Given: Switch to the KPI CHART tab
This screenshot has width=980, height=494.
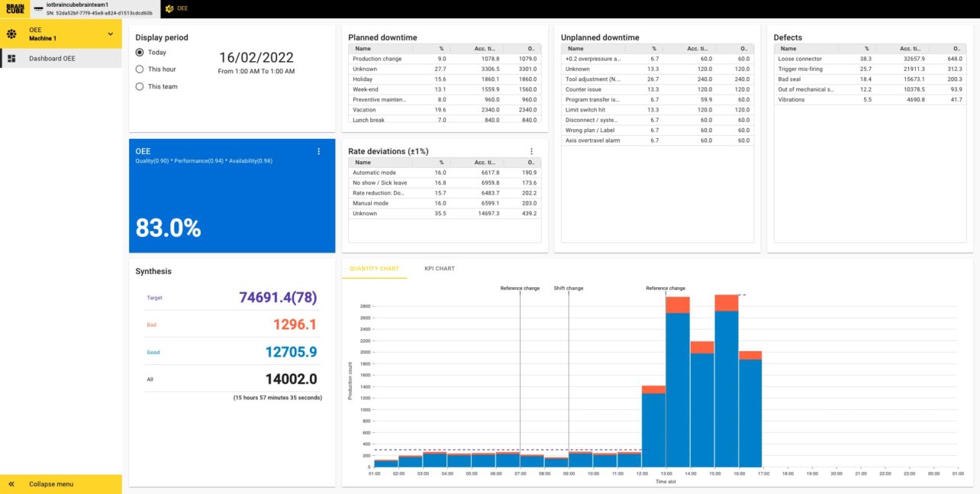Looking at the screenshot, I should 440,269.
